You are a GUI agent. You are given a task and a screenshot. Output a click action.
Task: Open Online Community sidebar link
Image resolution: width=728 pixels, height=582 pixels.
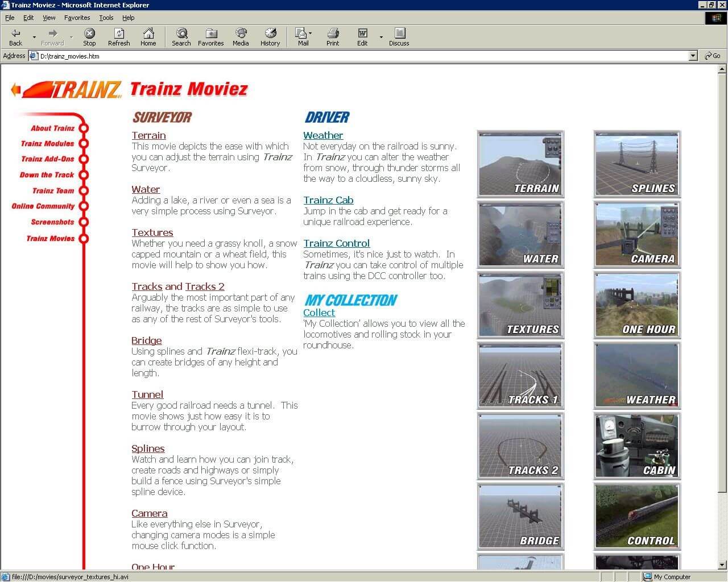(43, 206)
